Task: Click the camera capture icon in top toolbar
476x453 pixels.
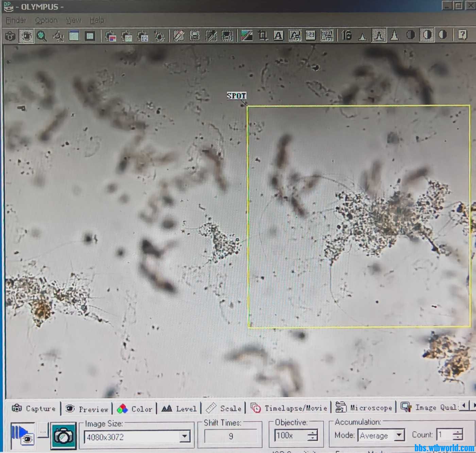Action: point(10,36)
